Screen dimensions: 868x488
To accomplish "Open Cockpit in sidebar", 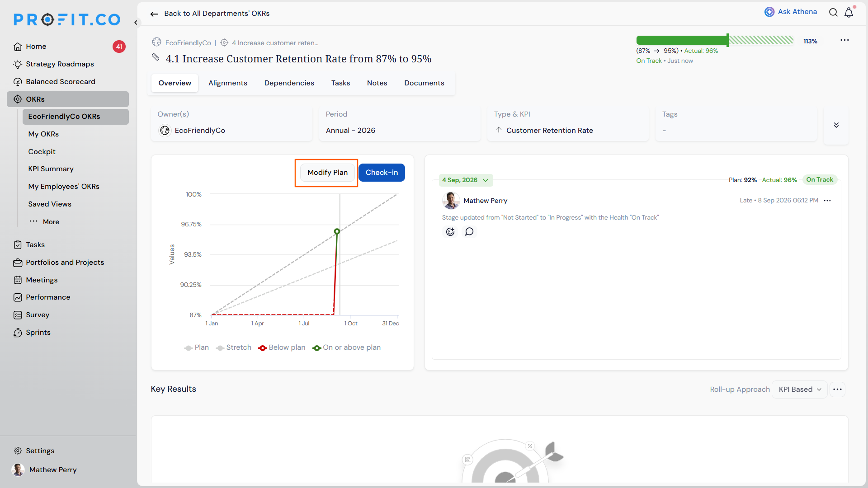I will click(x=42, y=152).
